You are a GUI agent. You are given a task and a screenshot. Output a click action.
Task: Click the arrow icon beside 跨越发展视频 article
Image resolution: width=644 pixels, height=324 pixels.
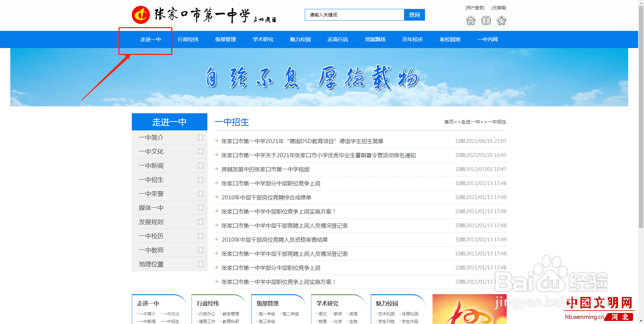pos(217,169)
